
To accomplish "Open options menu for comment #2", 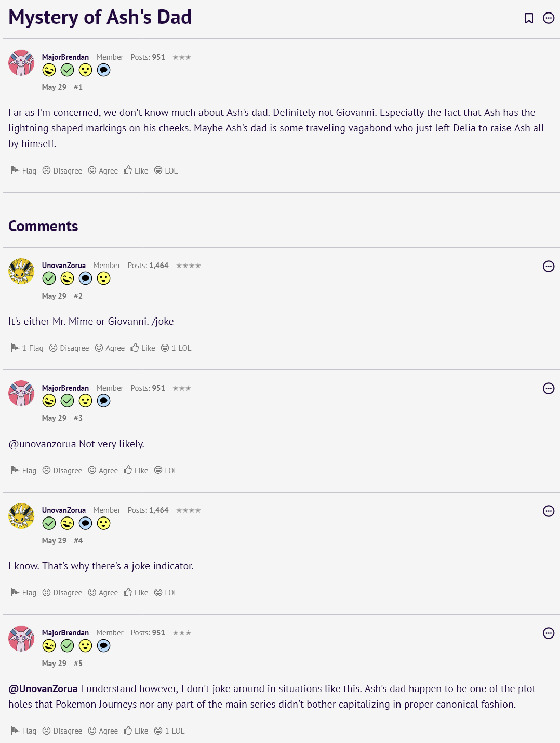I will coord(549,267).
